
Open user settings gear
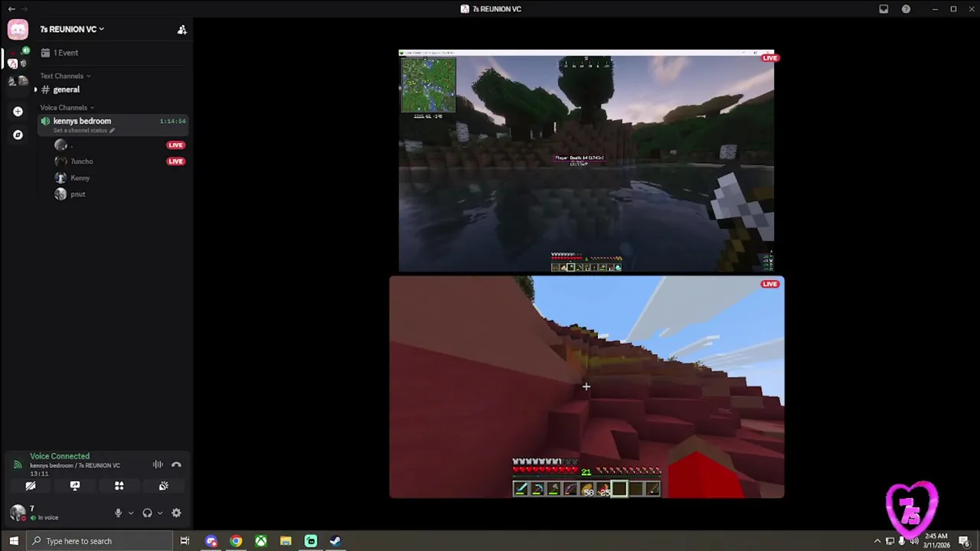[x=176, y=514]
